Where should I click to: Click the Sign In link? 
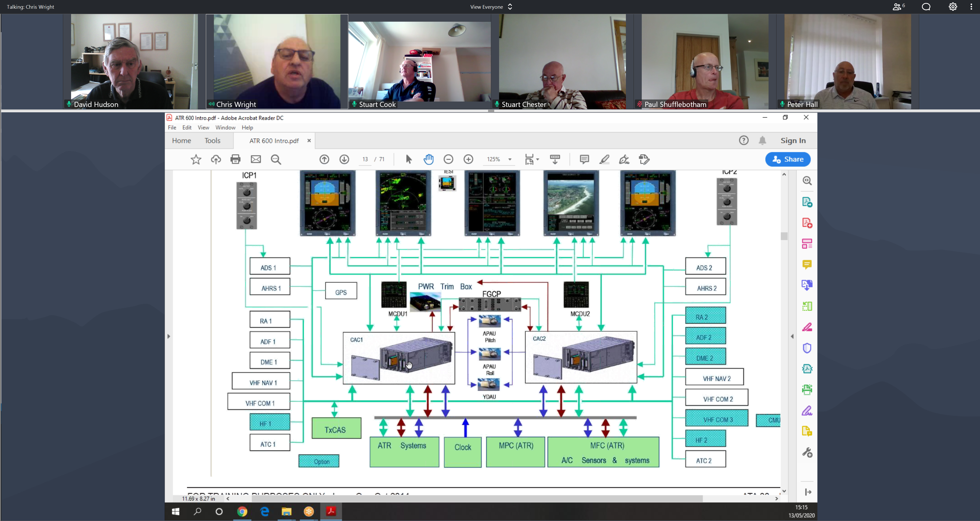(793, 140)
